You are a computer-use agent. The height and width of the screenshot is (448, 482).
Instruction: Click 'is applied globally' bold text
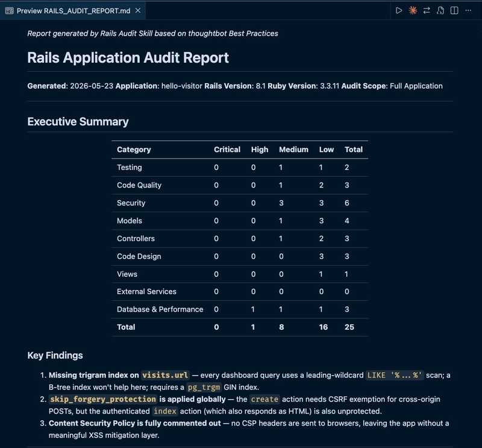coord(192,399)
